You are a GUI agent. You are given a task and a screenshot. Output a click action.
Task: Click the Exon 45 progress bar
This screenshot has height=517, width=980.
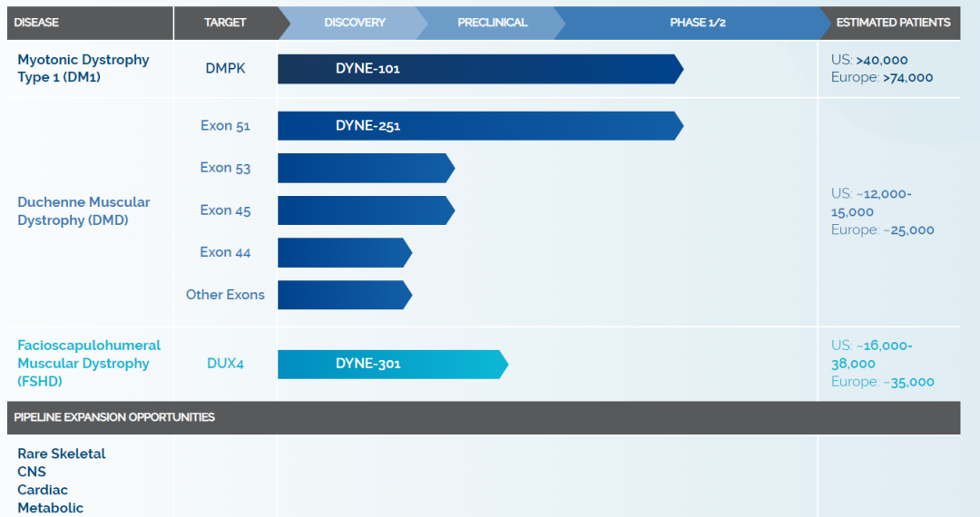[x=367, y=210]
